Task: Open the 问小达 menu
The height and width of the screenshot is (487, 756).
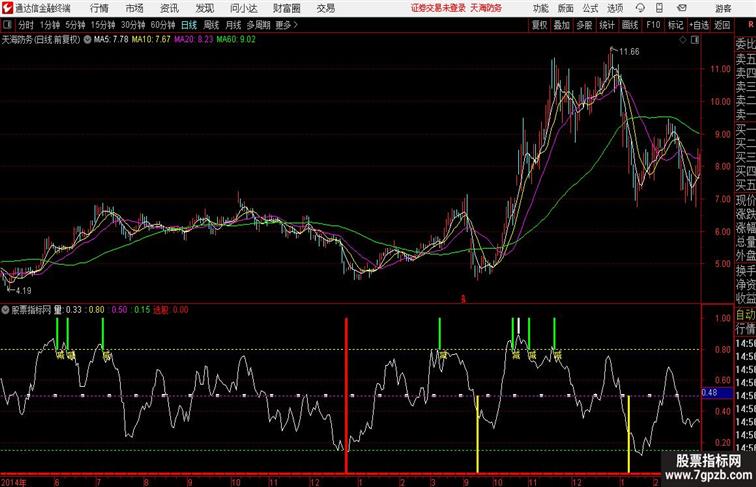Action: pos(243,8)
